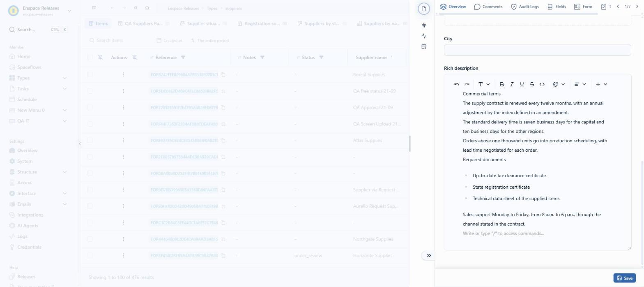Apply strikethrough formatting
644x287 pixels.
click(x=532, y=84)
